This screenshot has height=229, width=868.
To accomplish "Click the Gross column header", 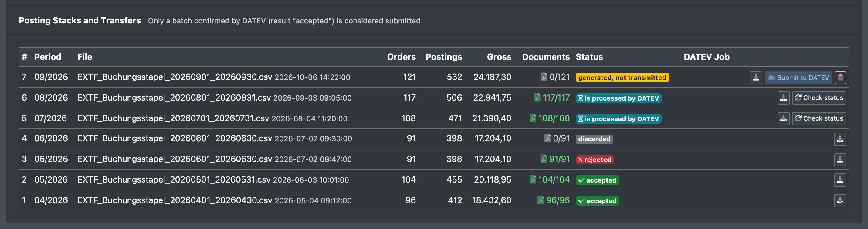I will (x=499, y=57).
